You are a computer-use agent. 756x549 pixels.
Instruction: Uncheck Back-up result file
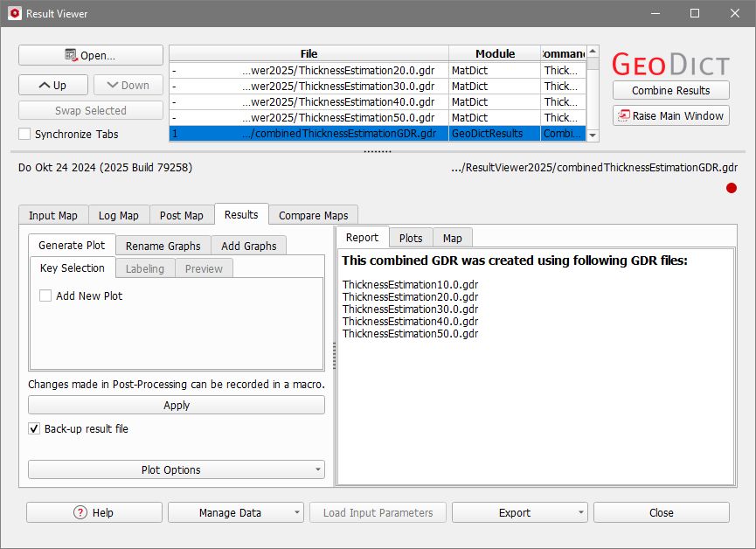(33, 428)
